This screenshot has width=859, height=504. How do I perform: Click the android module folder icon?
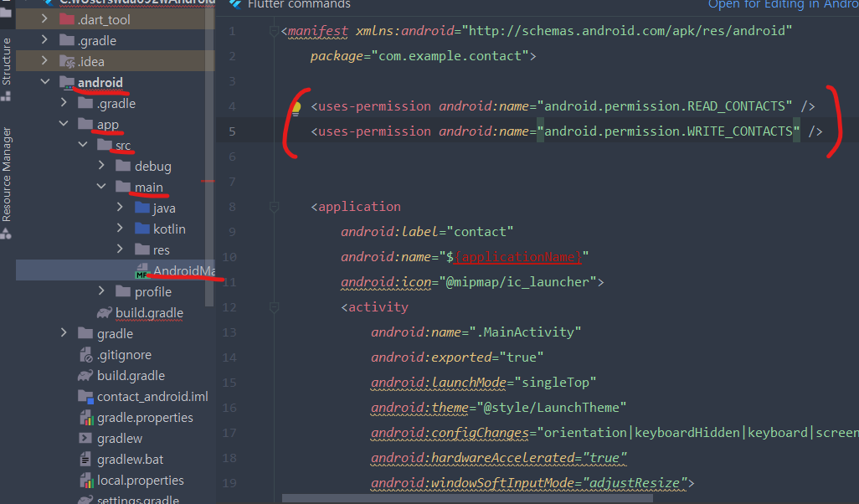[x=67, y=82]
